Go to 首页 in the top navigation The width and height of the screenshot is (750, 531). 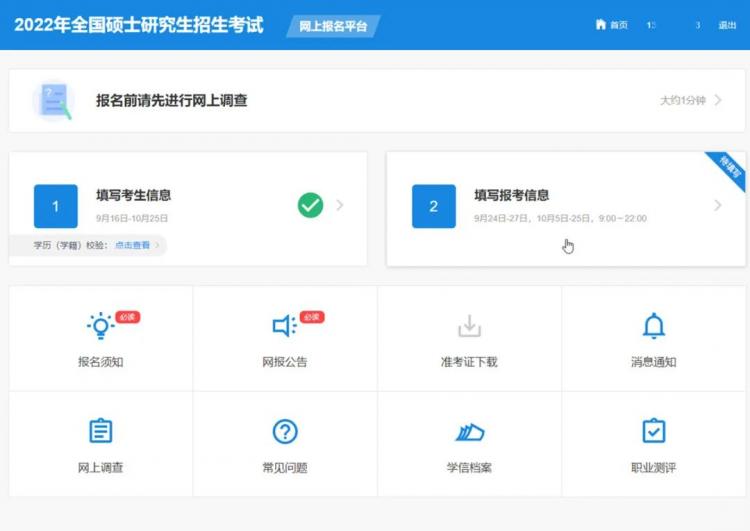(619, 25)
